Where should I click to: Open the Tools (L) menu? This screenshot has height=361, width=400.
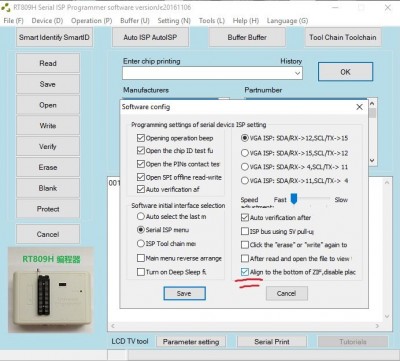pyautogui.click(x=212, y=21)
